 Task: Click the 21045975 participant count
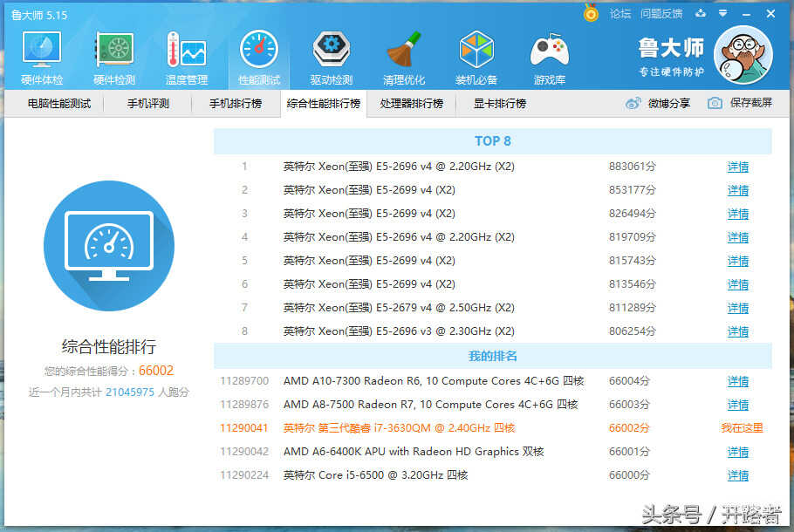tap(130, 392)
